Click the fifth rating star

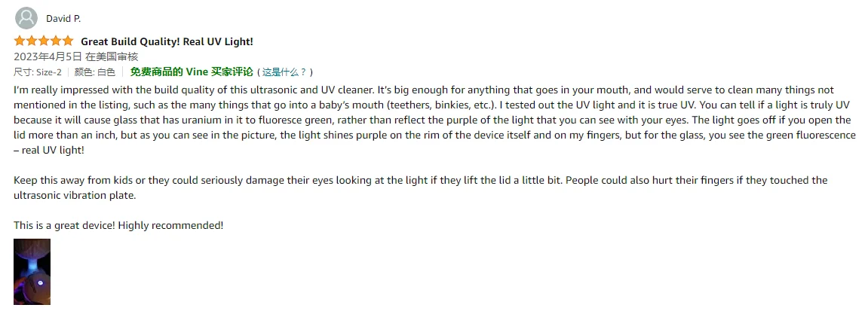click(68, 41)
